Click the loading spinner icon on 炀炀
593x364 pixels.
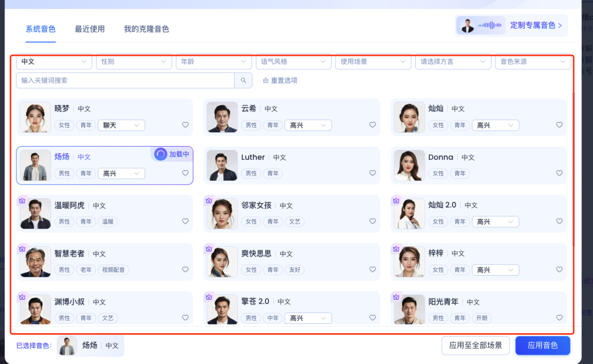click(160, 154)
